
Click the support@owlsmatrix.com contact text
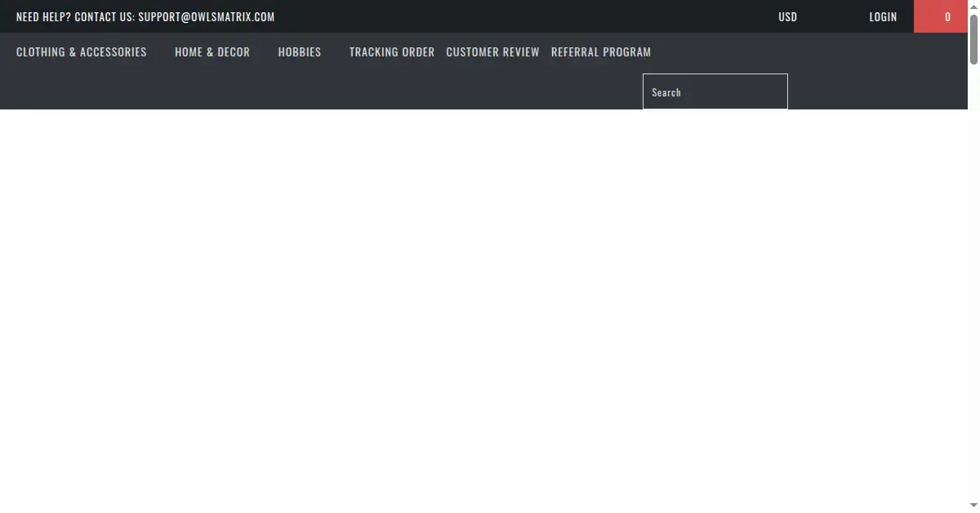click(207, 17)
